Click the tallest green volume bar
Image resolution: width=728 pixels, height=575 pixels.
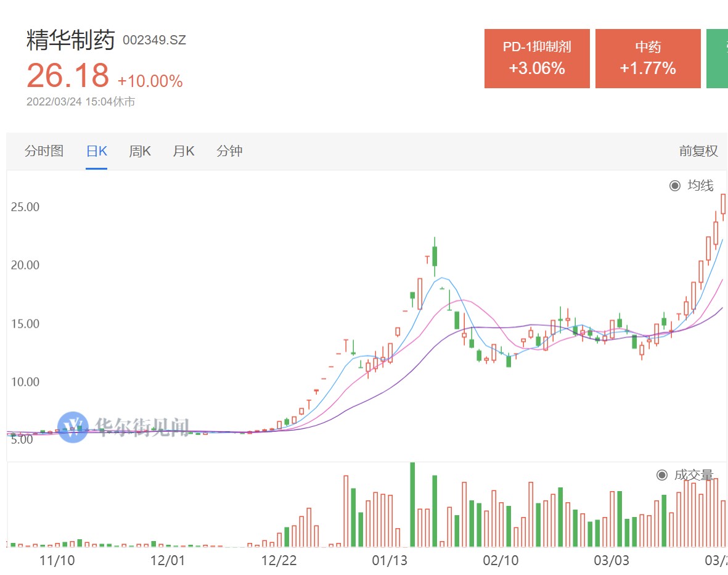[x=412, y=505]
